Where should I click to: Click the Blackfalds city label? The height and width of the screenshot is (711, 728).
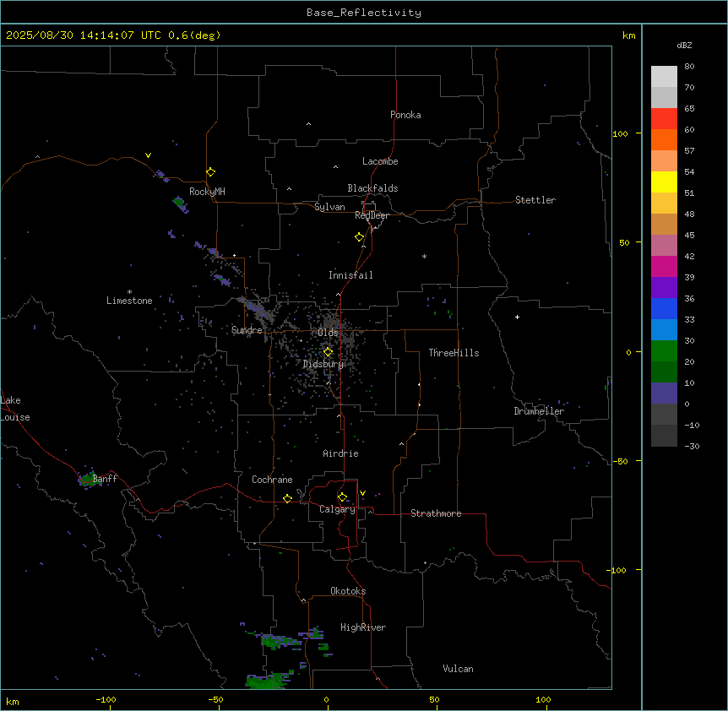pyautogui.click(x=372, y=188)
